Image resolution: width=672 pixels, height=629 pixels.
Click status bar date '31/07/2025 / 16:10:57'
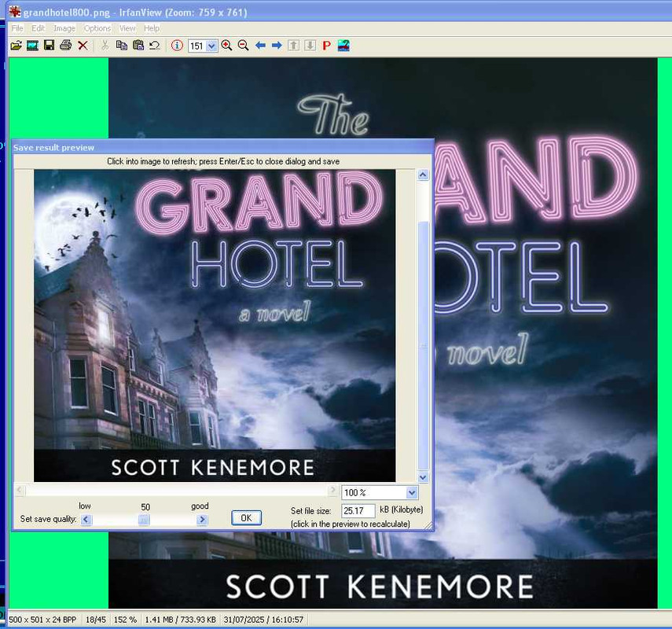(x=263, y=620)
